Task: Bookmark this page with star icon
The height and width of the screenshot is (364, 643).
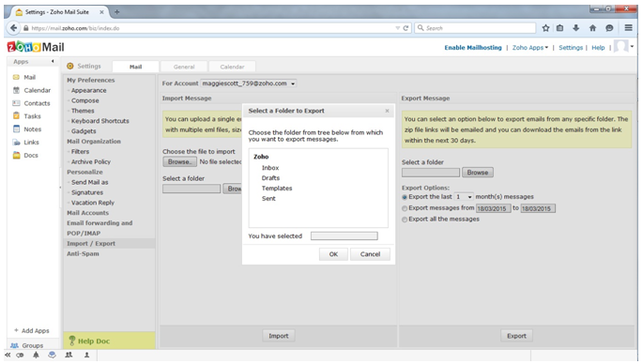Action: (x=545, y=28)
